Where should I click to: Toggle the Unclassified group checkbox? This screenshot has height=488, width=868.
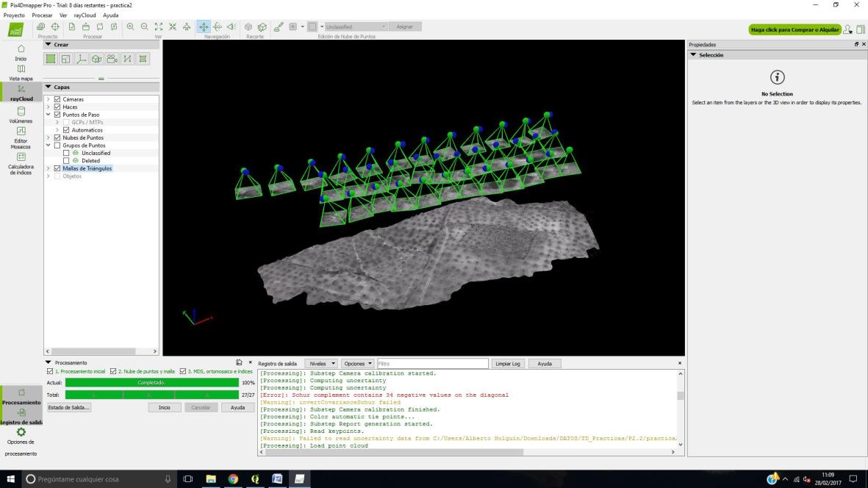tap(66, 154)
